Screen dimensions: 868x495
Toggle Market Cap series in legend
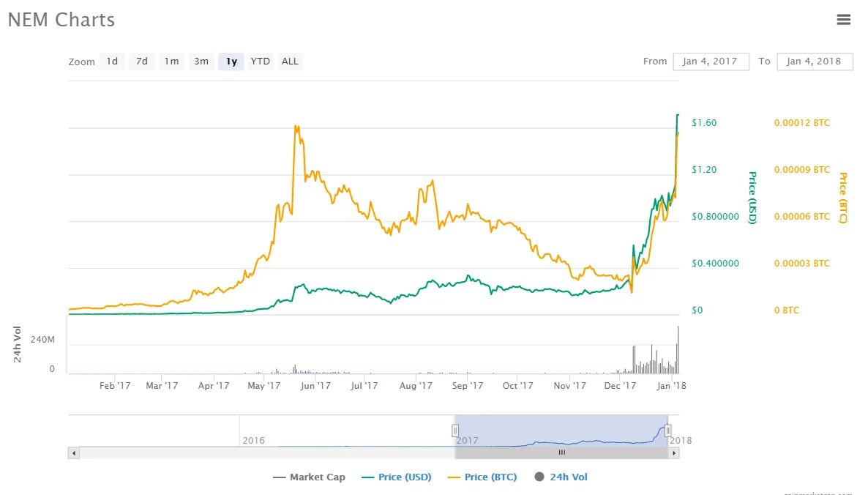click(309, 477)
